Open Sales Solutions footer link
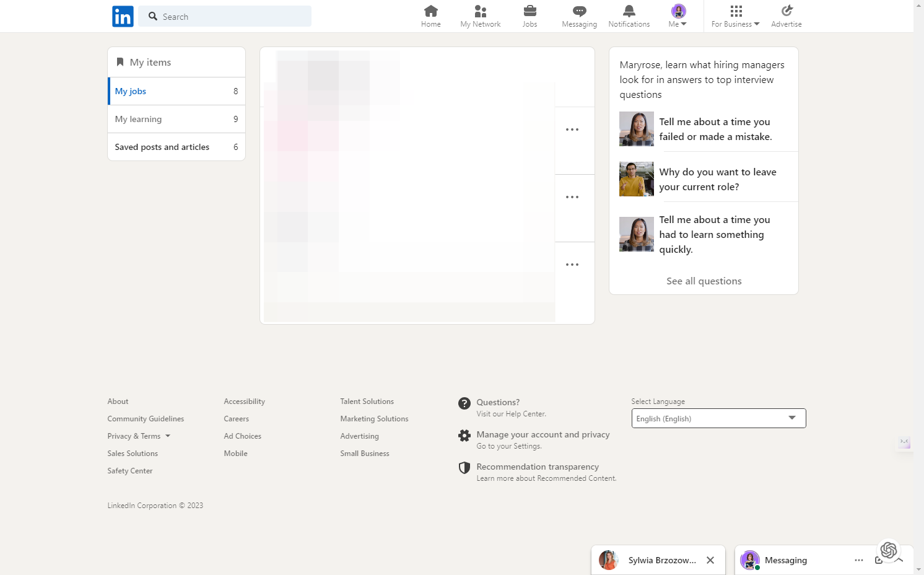The image size is (924, 575). pos(133,454)
